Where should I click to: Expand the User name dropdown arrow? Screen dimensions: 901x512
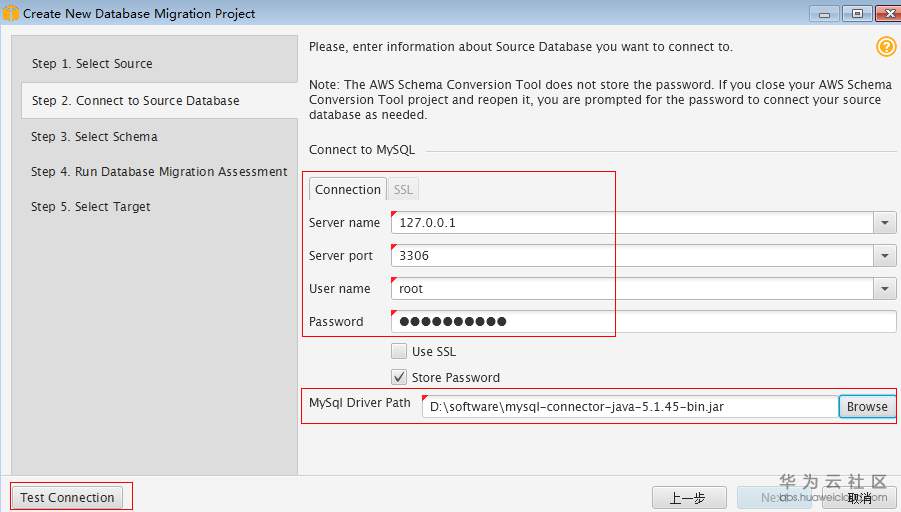click(885, 289)
